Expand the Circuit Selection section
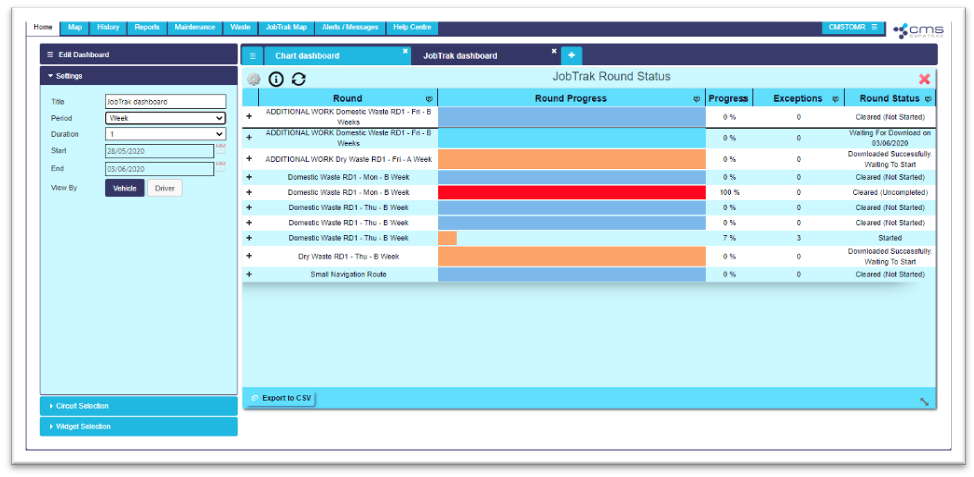 coord(139,406)
